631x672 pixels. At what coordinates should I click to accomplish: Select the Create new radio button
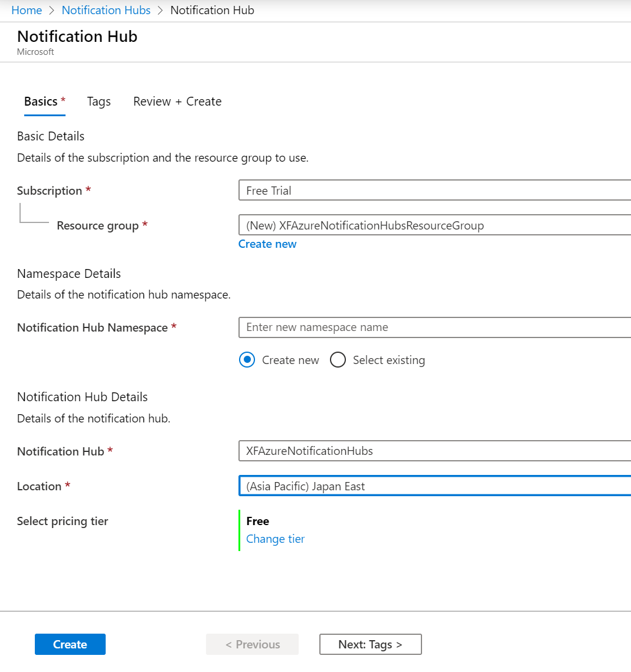pyautogui.click(x=247, y=360)
